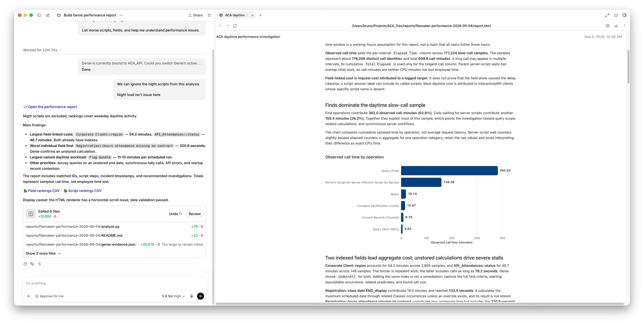Click the branch/share arrow icon below response

39,264
